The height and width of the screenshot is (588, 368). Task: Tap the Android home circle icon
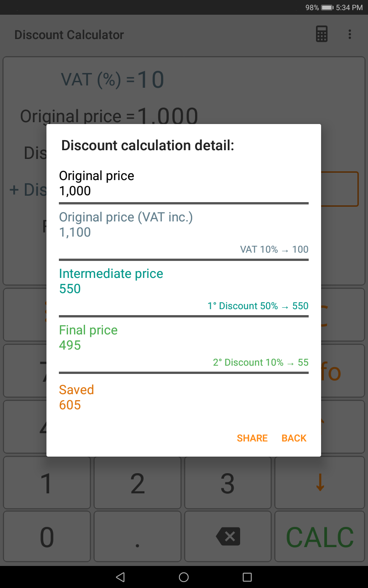point(184,577)
